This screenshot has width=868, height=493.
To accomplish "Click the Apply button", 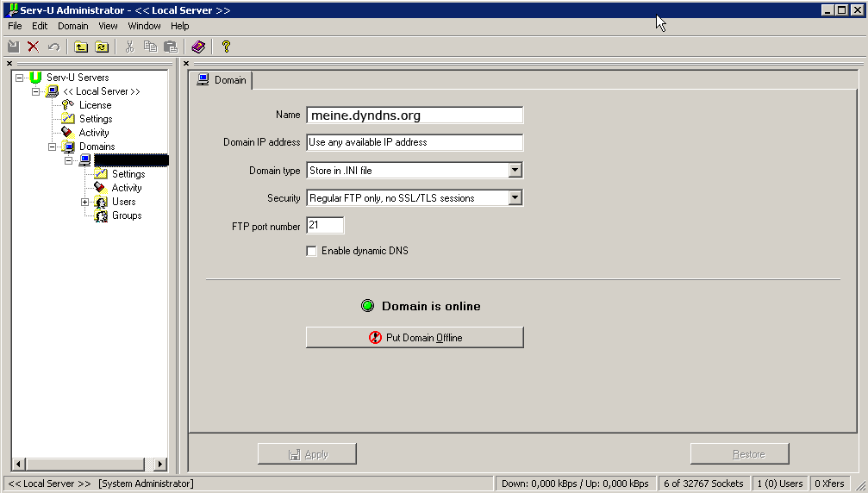I will (x=307, y=454).
